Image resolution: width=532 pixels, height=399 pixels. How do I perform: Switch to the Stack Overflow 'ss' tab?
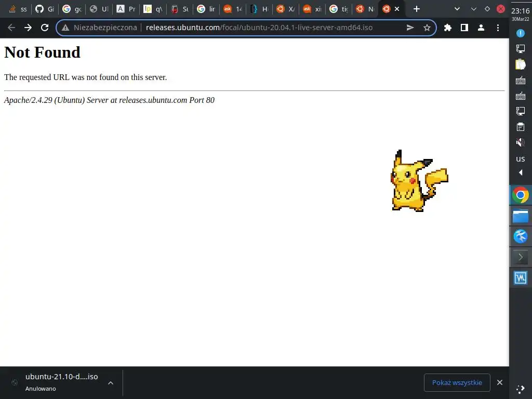pos(18,9)
